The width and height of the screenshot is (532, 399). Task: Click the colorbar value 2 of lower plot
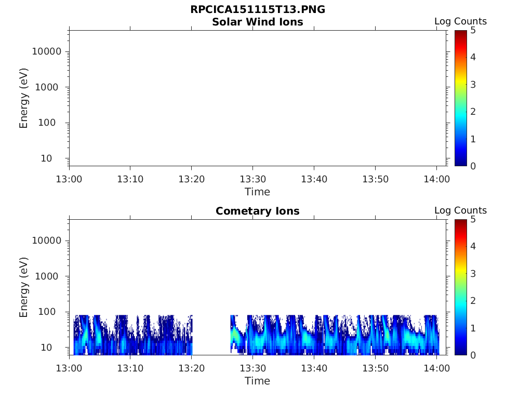point(473,301)
